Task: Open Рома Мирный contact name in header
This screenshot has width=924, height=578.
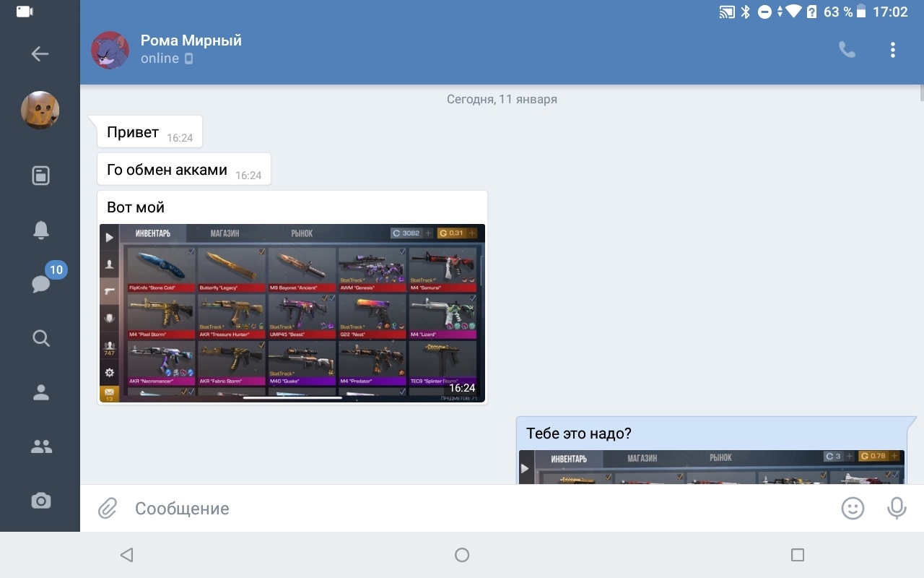Action: coord(191,40)
